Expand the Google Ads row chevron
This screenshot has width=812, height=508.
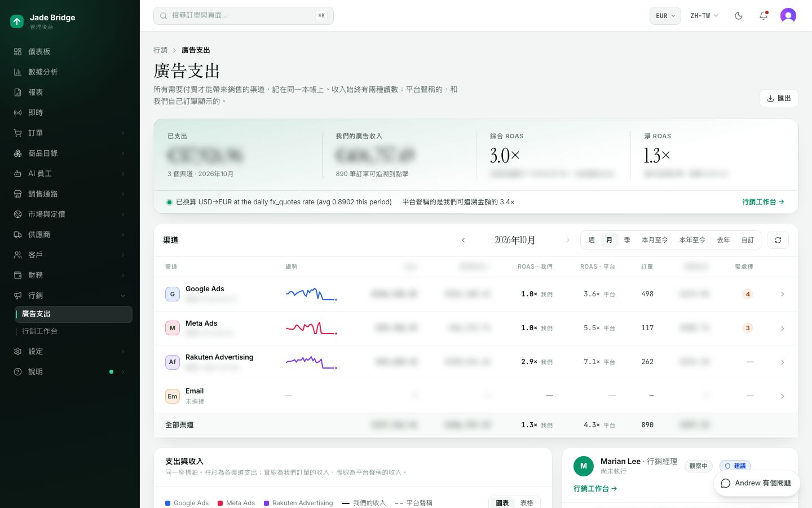(783, 294)
